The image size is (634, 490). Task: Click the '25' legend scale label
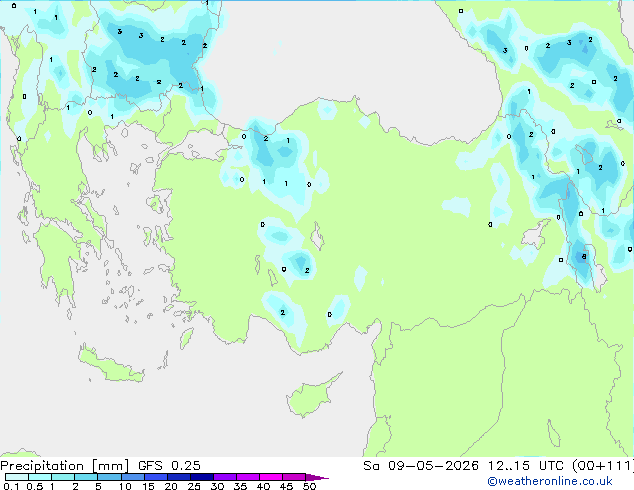pos(194,486)
